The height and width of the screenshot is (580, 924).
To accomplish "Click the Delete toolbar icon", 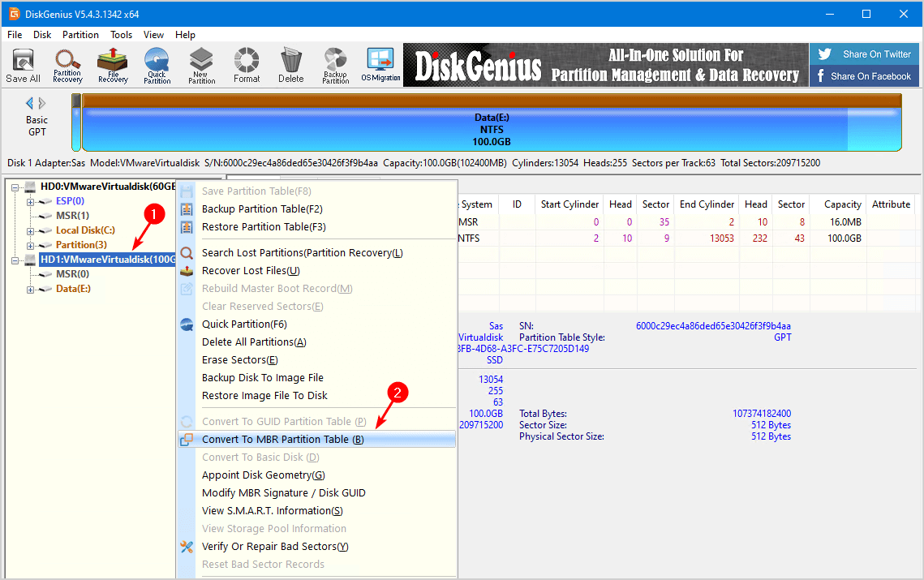I will (x=290, y=66).
